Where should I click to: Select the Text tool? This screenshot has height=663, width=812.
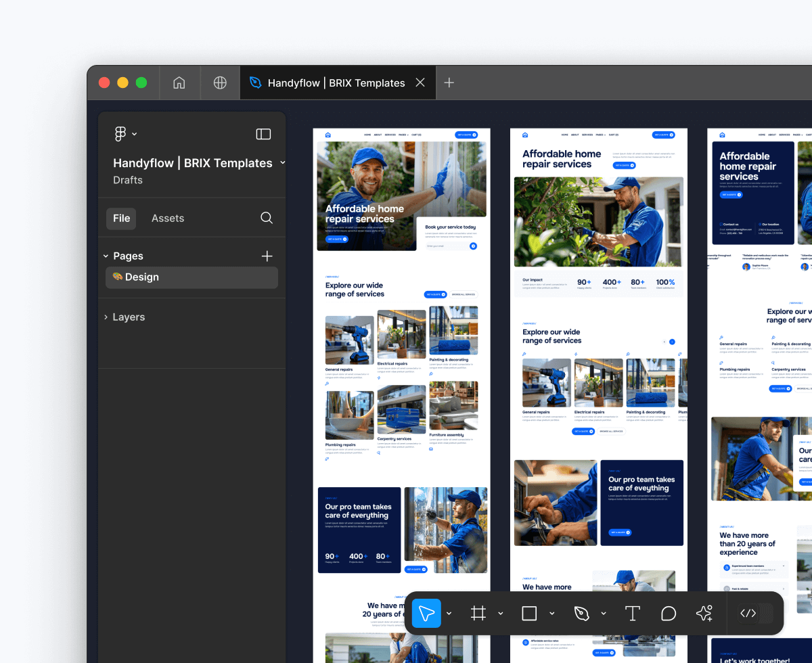pos(633,613)
